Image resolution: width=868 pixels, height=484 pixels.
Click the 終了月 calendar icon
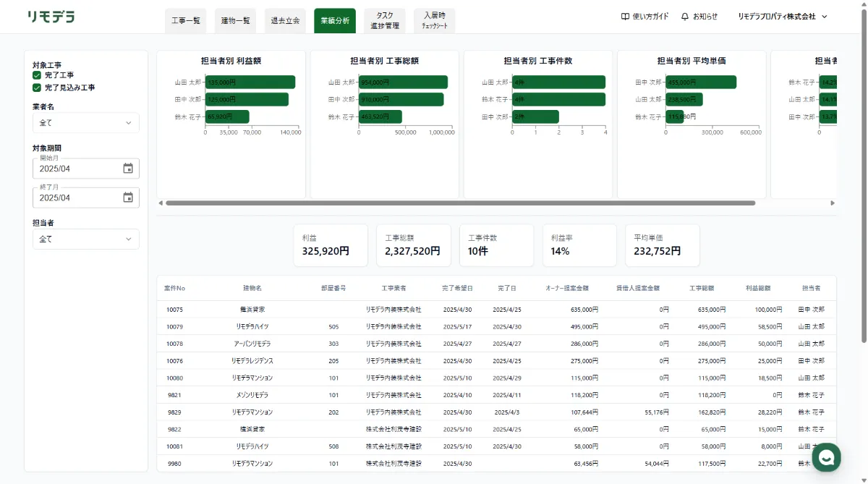click(x=128, y=198)
